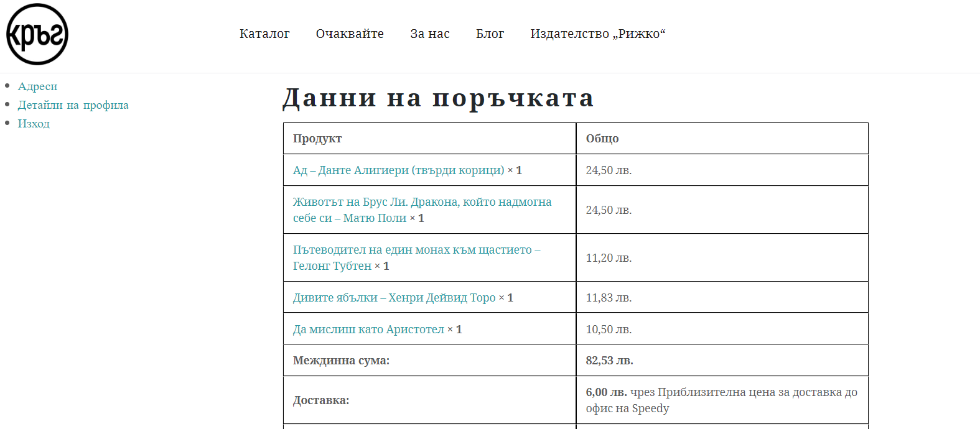Select the 24,50 лв. price in Брус Ли row
Image resolution: width=980 pixels, height=429 pixels.
tap(609, 210)
